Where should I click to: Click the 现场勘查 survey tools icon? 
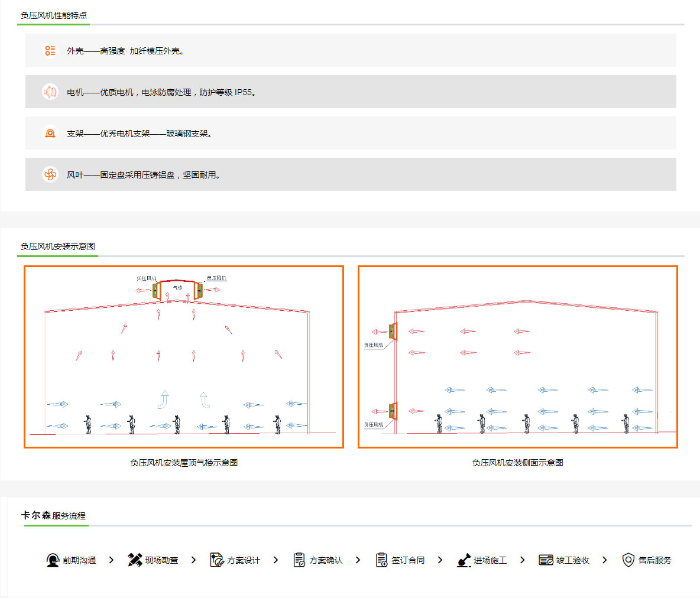click(135, 560)
